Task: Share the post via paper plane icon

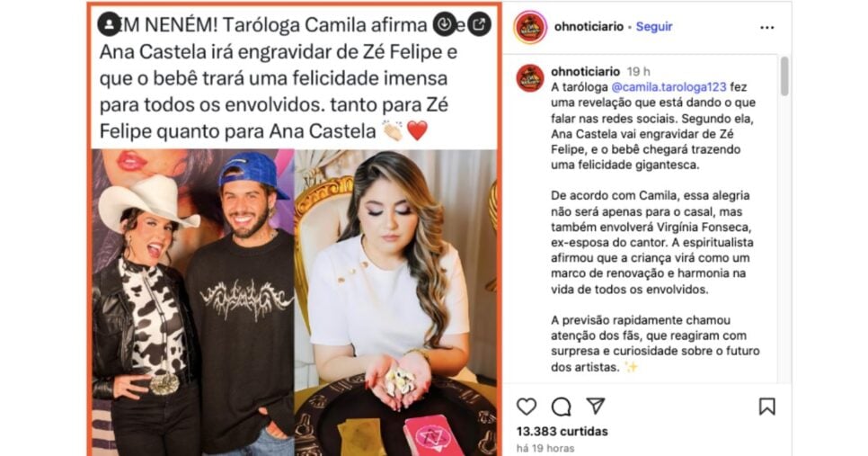Action: coord(596,407)
